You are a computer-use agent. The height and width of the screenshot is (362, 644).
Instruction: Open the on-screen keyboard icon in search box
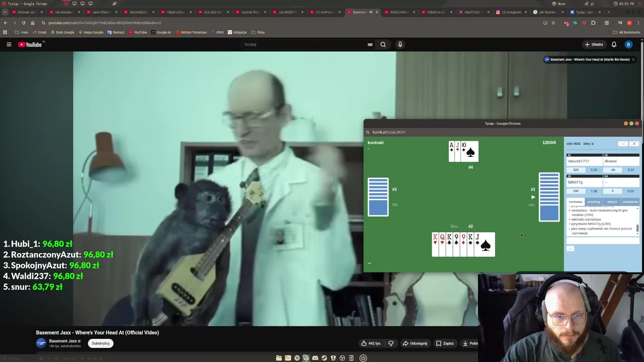click(370, 44)
